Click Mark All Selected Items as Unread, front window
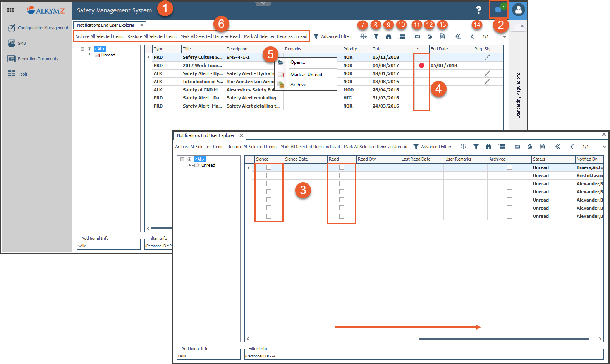The width and height of the screenshot is (610, 364). [375, 147]
